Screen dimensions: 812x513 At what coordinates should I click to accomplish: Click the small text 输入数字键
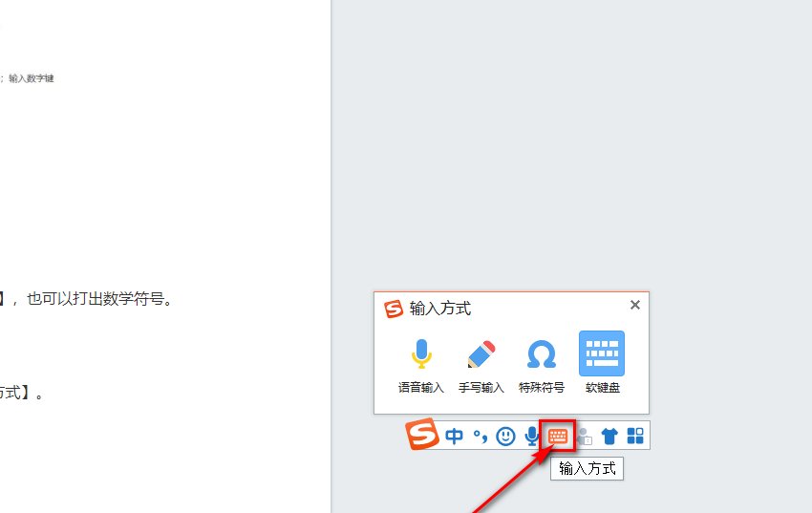[32, 78]
